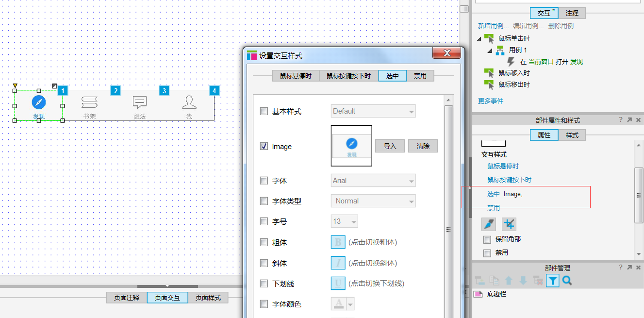
Task: Open the 页面注释 tab
Action: point(127,298)
